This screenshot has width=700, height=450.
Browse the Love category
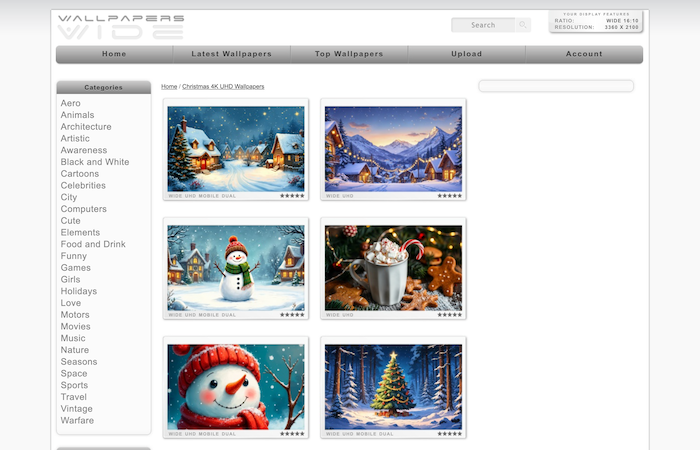(71, 303)
